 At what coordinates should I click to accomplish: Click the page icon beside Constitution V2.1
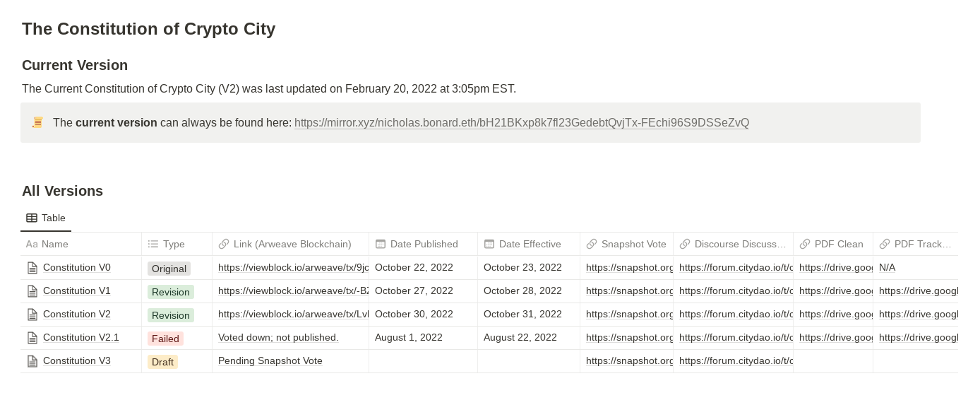point(32,338)
